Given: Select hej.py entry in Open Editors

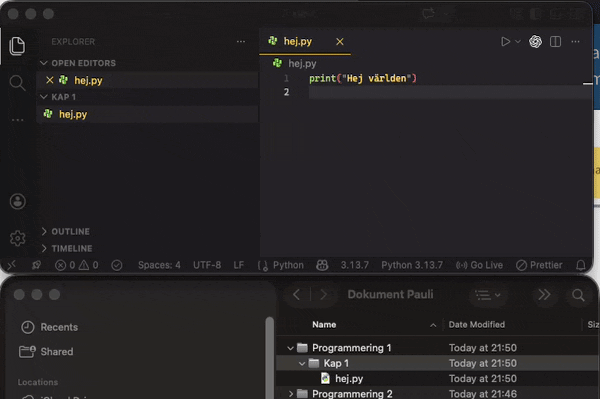Looking at the screenshot, I should tap(147, 80).
